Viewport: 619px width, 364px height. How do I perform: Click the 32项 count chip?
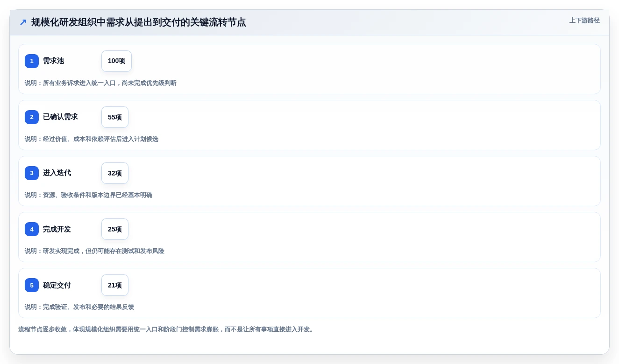pos(115,173)
